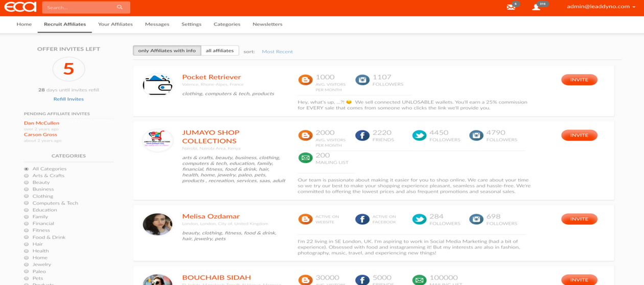Click JUMAYO SHOP's blog visitors icon
Screen dimensions: 644x285
click(x=305, y=135)
